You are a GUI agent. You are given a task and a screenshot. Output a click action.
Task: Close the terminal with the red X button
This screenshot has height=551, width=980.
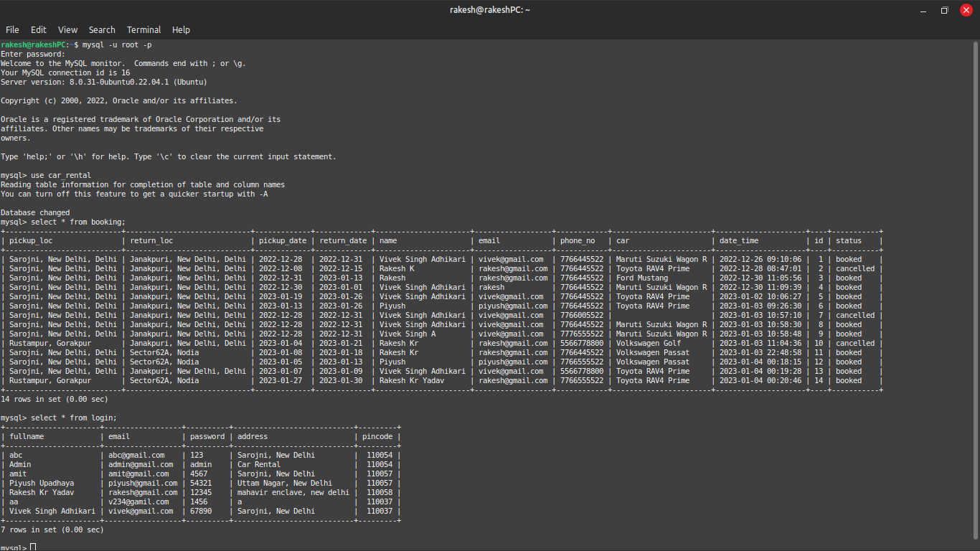click(966, 10)
